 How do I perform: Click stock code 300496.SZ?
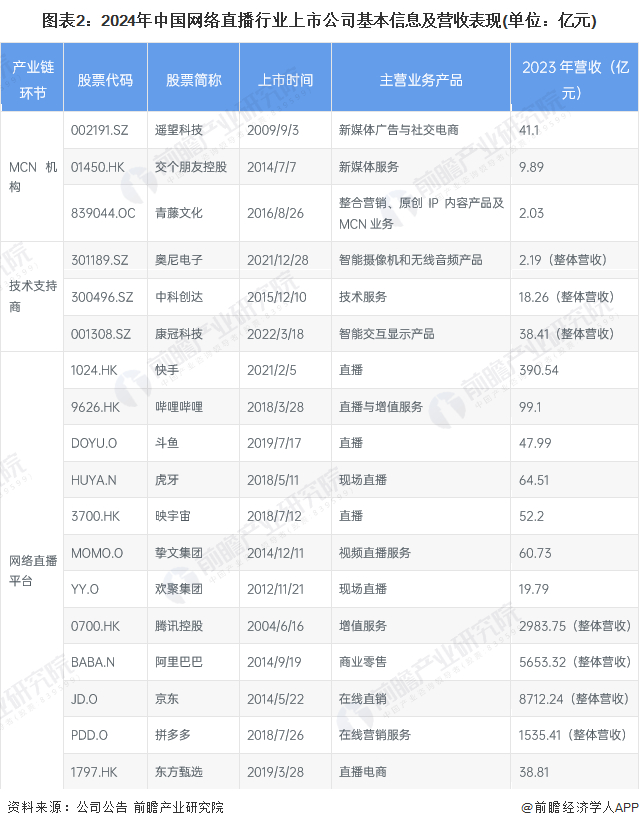[x=102, y=297]
